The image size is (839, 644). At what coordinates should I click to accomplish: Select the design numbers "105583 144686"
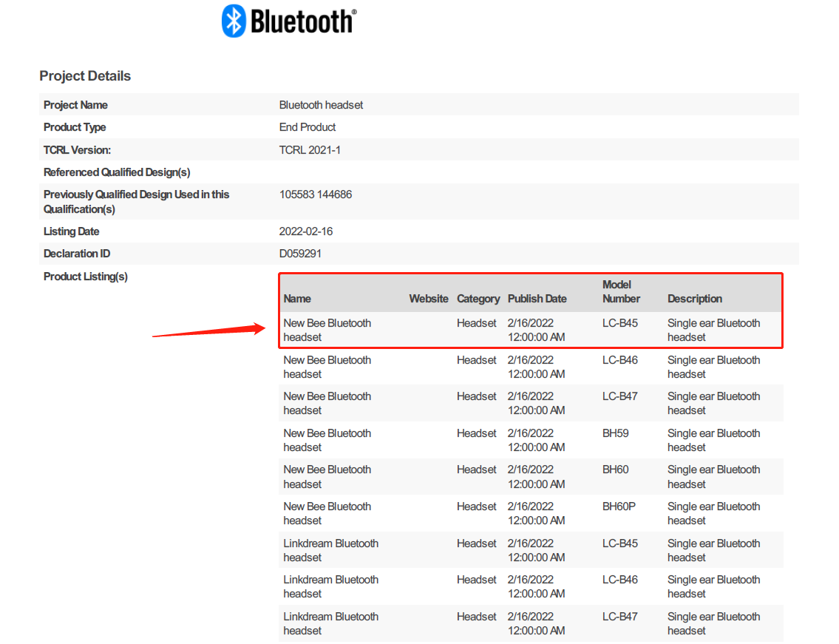pyautogui.click(x=316, y=194)
